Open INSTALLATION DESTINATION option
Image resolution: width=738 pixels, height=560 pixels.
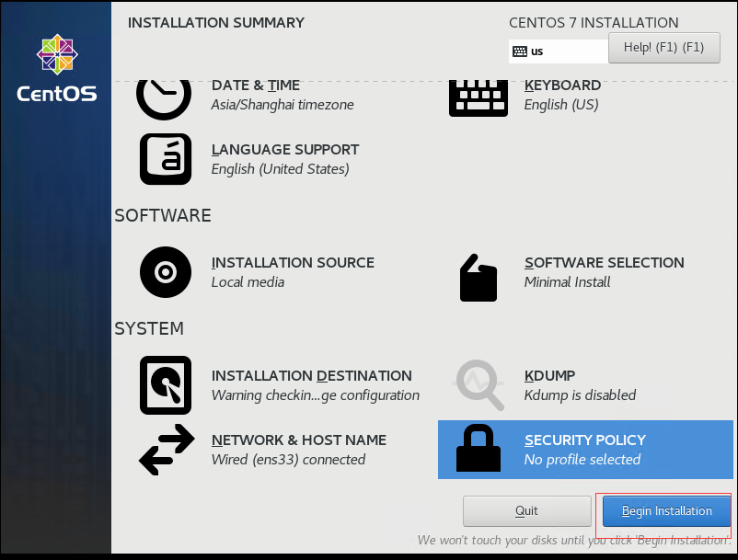point(312,376)
